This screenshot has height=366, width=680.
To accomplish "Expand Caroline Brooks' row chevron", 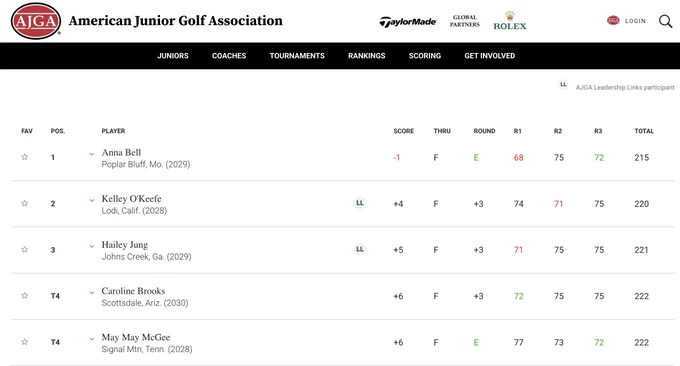I will pos(92,293).
